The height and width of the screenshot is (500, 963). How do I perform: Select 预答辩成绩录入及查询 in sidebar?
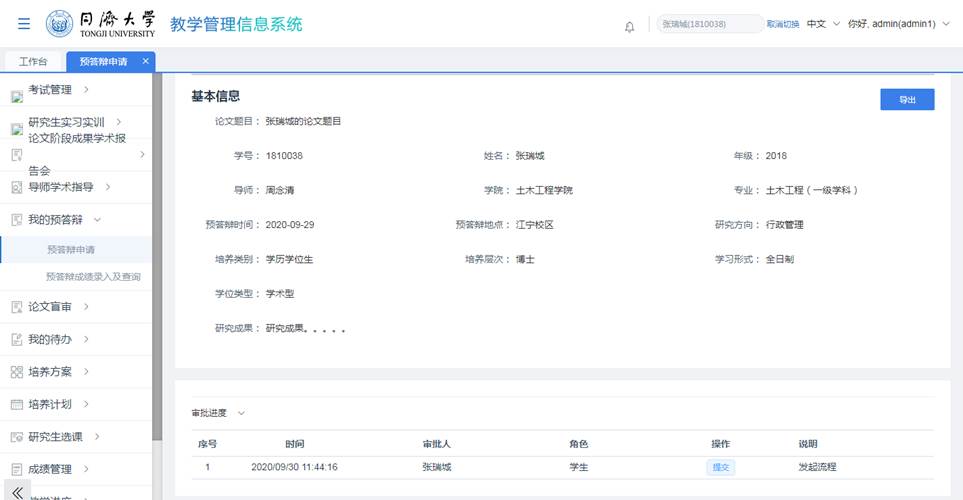click(x=93, y=276)
